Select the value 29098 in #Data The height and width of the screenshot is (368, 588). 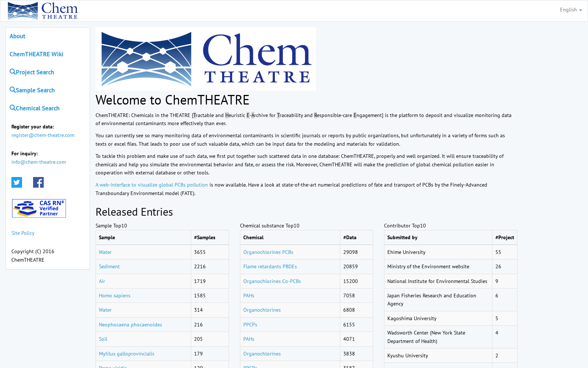point(351,252)
